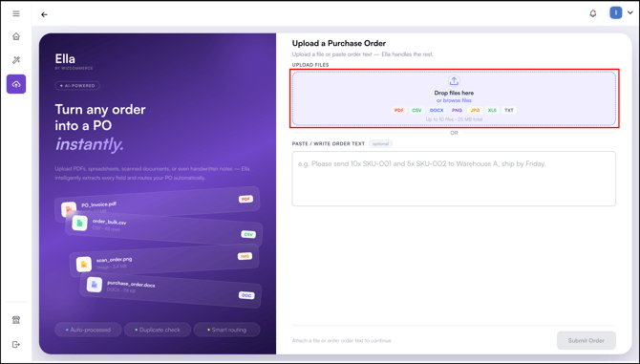Click the order_bulk.csv file icon
The image size is (640, 364).
click(79, 224)
